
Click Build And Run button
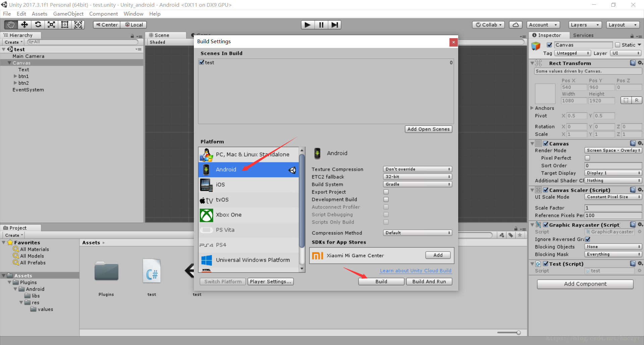point(429,282)
